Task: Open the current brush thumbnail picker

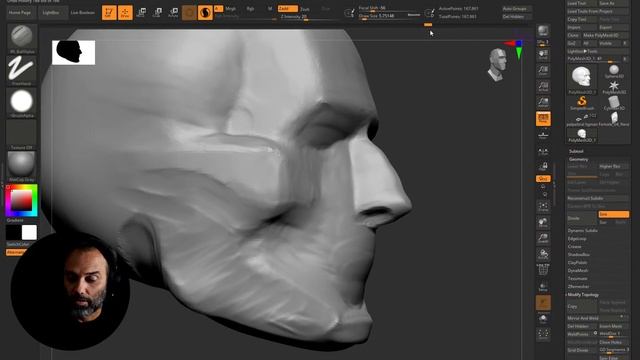Action: 22,38
